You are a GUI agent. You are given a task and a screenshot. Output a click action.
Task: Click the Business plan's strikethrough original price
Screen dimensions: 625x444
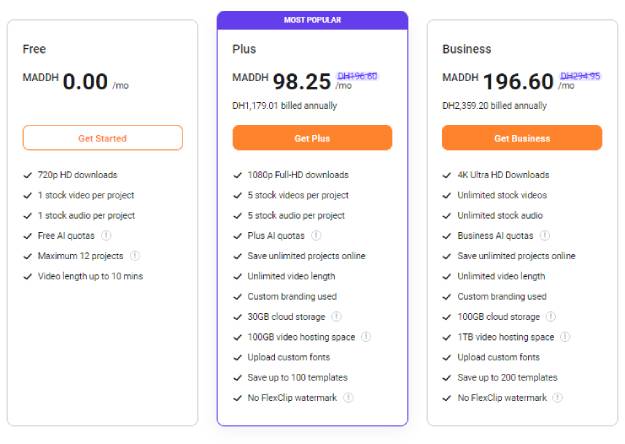coord(580,76)
